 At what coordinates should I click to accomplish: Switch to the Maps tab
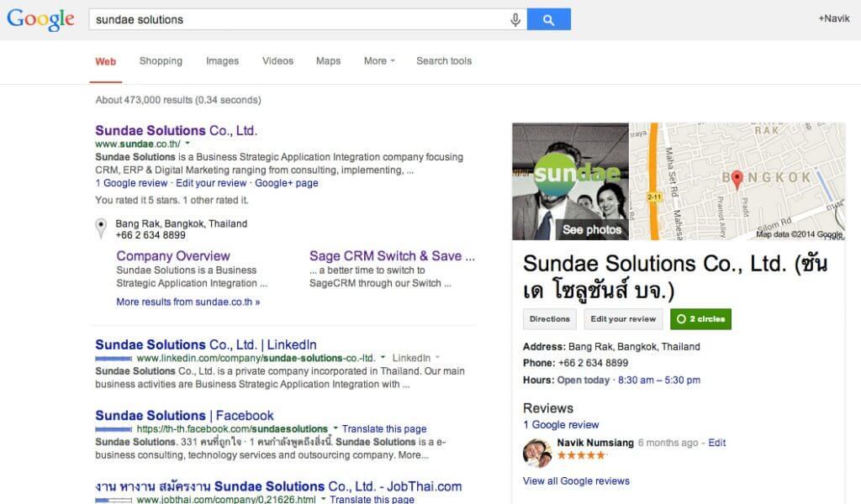coord(328,61)
